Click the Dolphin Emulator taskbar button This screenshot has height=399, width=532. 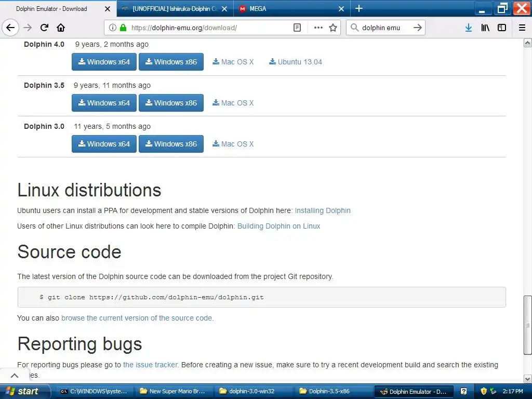[414, 391]
